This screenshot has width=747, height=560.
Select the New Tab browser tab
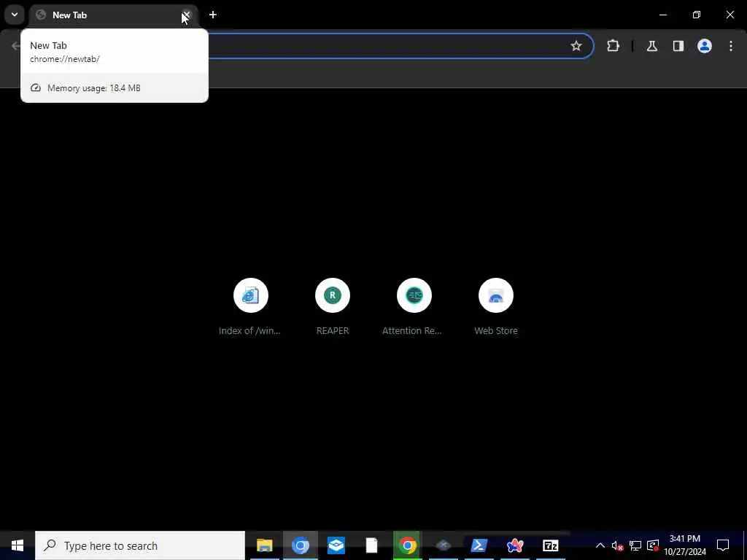pos(113,15)
